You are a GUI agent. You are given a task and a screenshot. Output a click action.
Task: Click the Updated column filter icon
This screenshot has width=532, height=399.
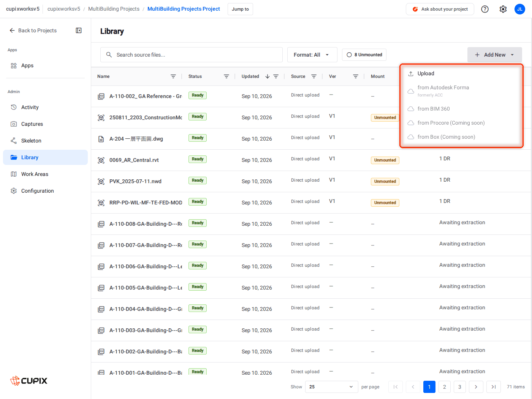276,76
